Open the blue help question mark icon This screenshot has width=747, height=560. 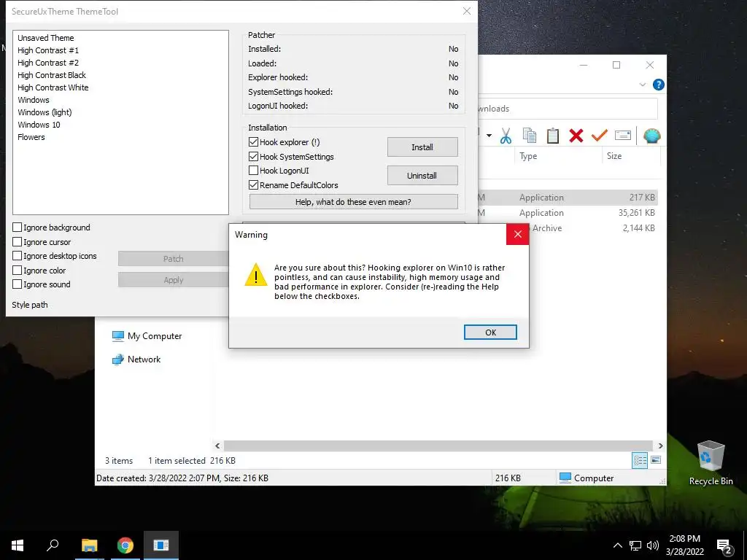point(659,85)
